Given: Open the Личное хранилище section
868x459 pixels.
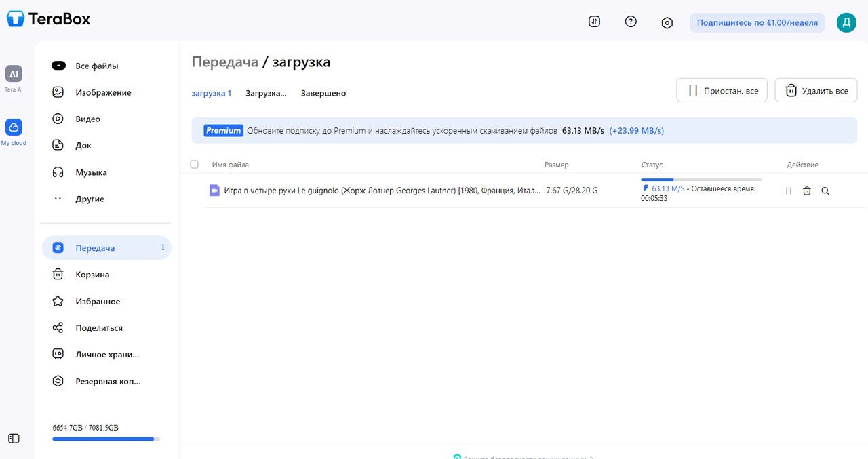Looking at the screenshot, I should point(106,354).
